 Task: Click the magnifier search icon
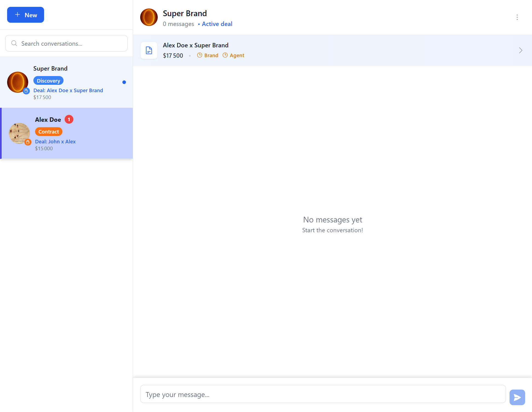tap(14, 43)
